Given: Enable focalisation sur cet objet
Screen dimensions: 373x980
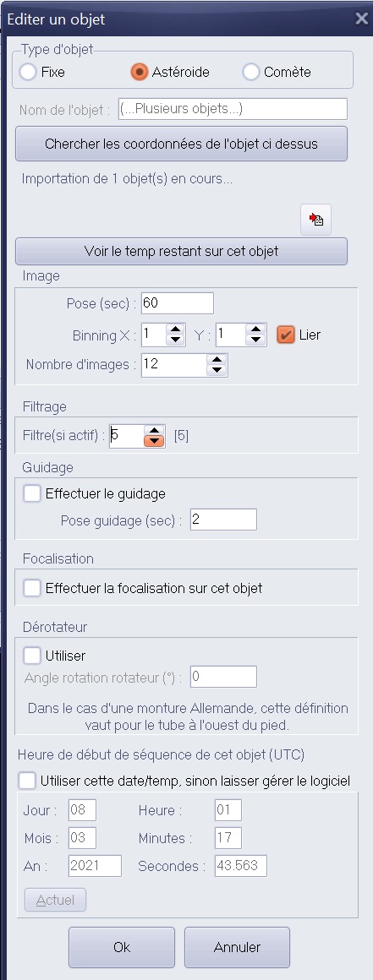Looking at the screenshot, I should pos(32,588).
